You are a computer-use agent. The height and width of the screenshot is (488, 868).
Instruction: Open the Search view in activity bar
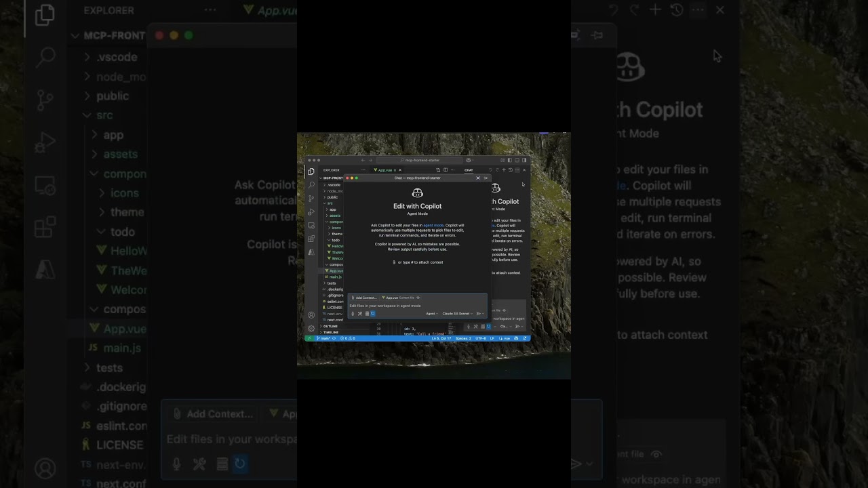pos(311,185)
